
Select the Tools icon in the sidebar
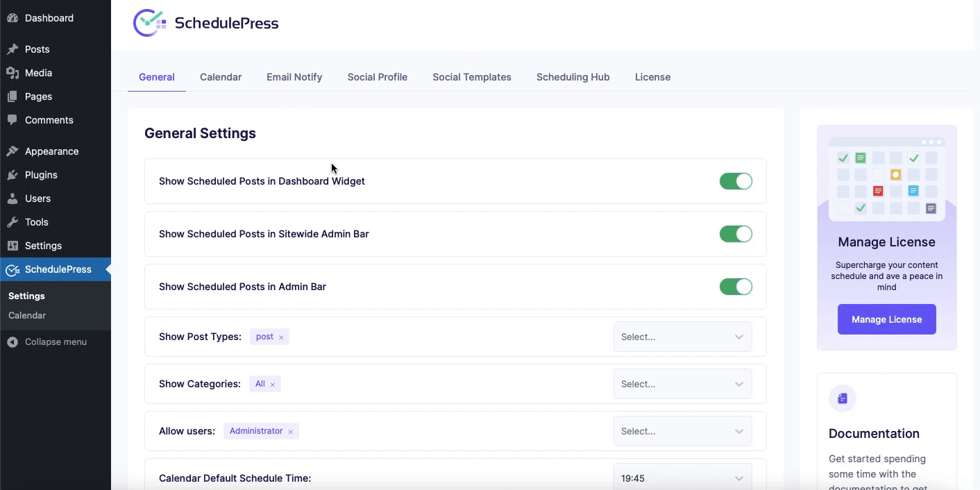(x=13, y=222)
